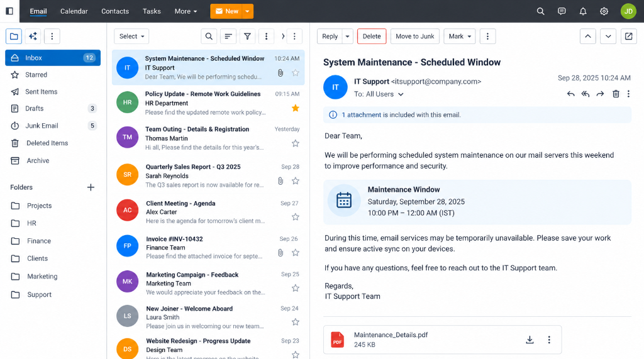Click the trash icon in message header
The width and height of the screenshot is (644, 359).
[x=616, y=94]
